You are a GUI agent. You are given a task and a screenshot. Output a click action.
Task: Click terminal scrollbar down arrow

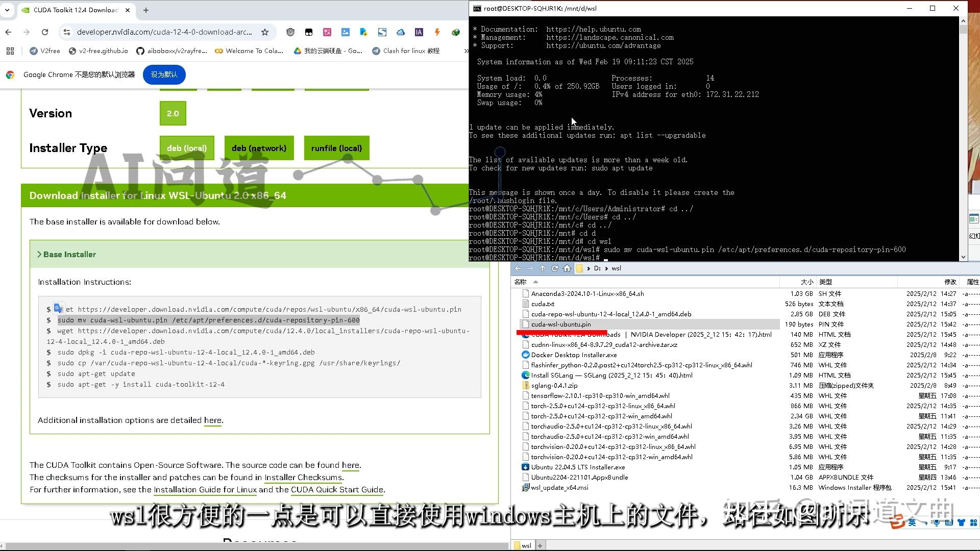[x=963, y=257]
